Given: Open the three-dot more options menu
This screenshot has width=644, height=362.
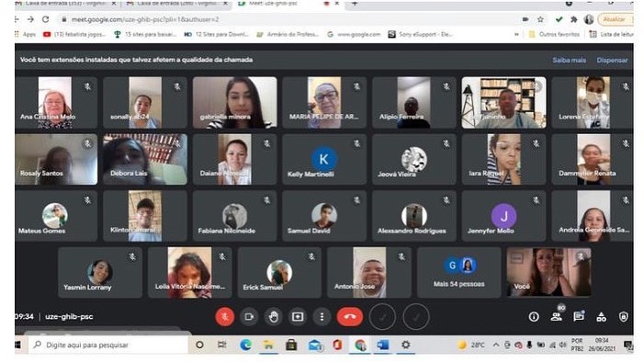Looking at the screenshot, I should click(x=322, y=317).
